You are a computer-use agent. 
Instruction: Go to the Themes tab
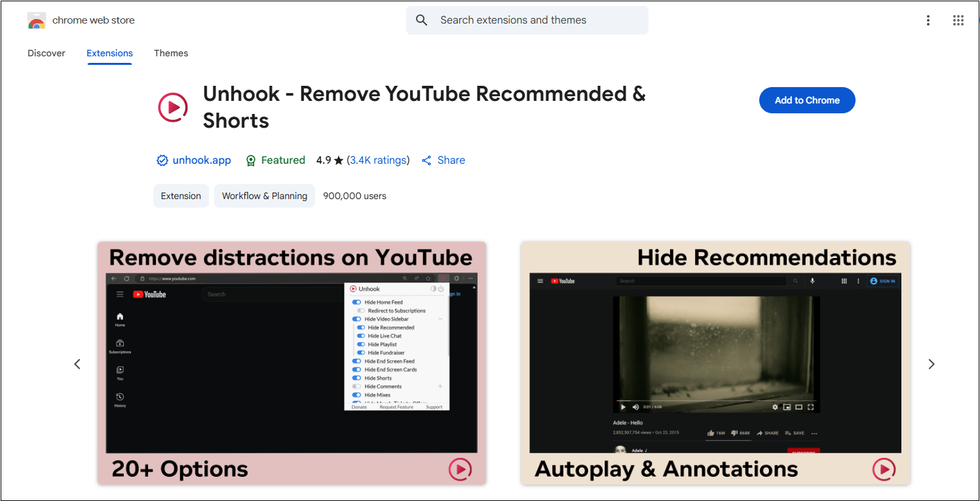tap(171, 53)
